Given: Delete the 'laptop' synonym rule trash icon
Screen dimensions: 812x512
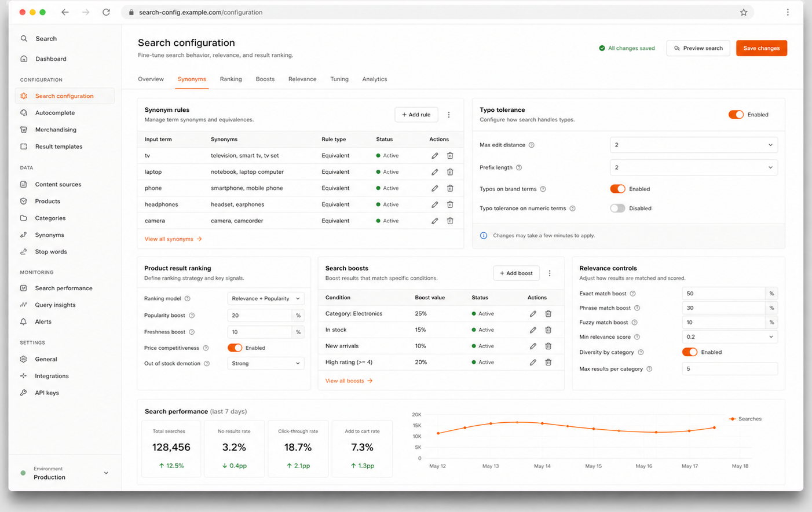Looking at the screenshot, I should click(450, 172).
